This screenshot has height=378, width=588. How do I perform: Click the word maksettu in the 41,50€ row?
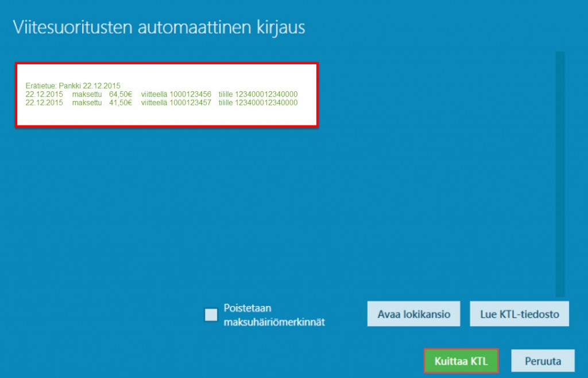tap(87, 103)
